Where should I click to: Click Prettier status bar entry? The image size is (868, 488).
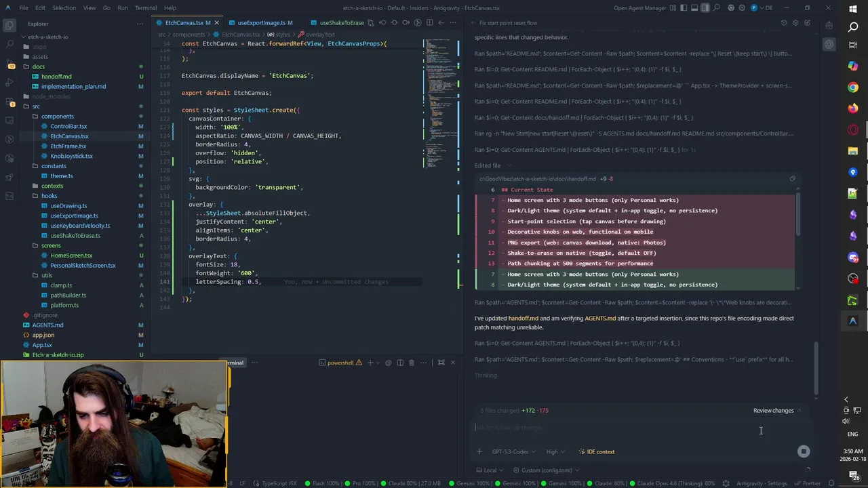[808, 483]
